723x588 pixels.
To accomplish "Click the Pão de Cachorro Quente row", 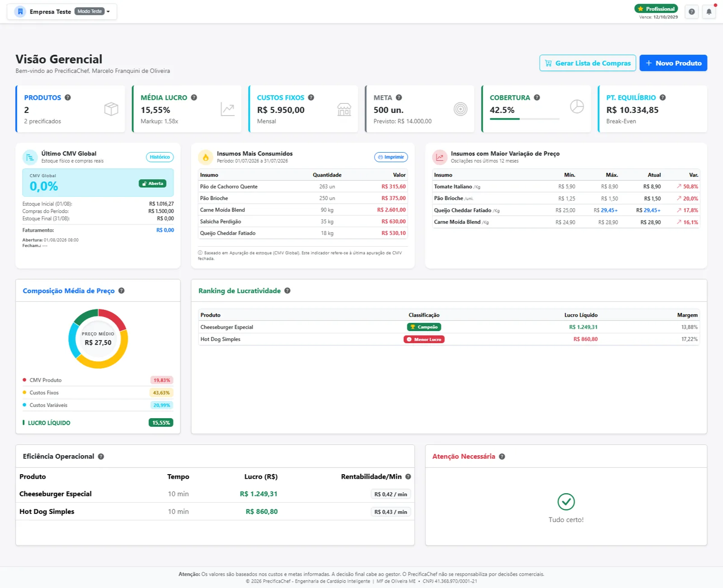I will point(303,187).
